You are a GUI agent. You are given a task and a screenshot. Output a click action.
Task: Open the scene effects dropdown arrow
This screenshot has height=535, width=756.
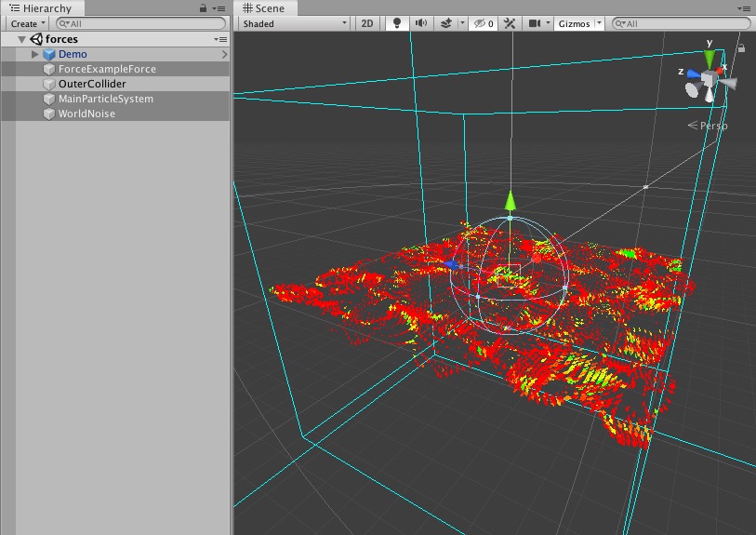pyautogui.click(x=462, y=23)
